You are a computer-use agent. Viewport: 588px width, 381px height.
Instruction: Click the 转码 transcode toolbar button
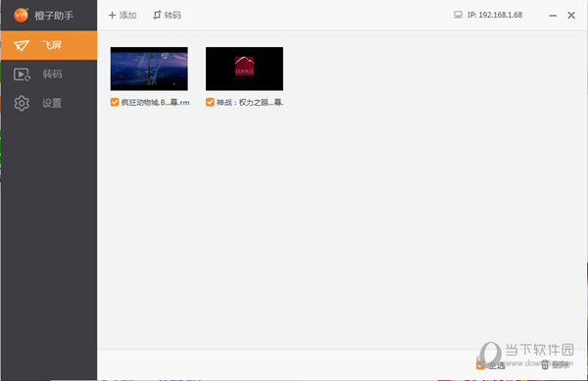point(168,15)
